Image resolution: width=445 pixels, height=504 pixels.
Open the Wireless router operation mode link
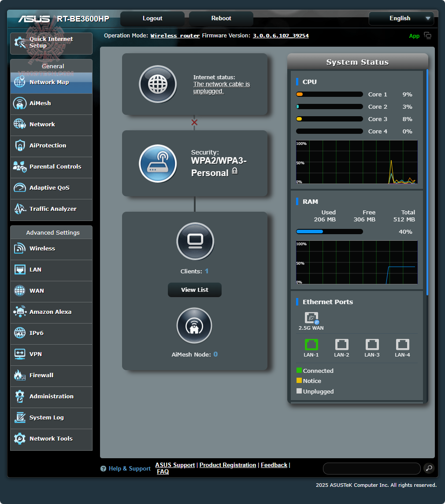pyautogui.click(x=175, y=36)
